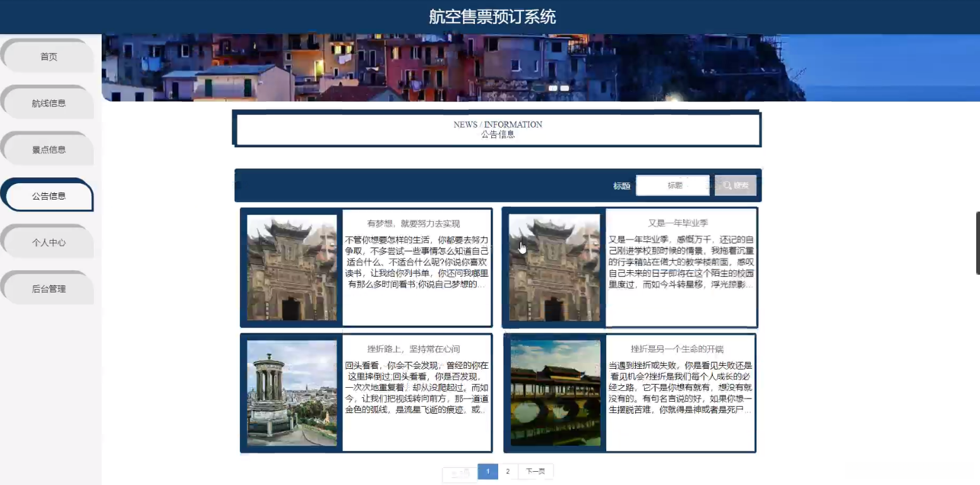Viewport: 980px width, 485px height.
Task: Open thumbnail of 有梦想，就要努力去实现 announcement
Action: (292, 268)
